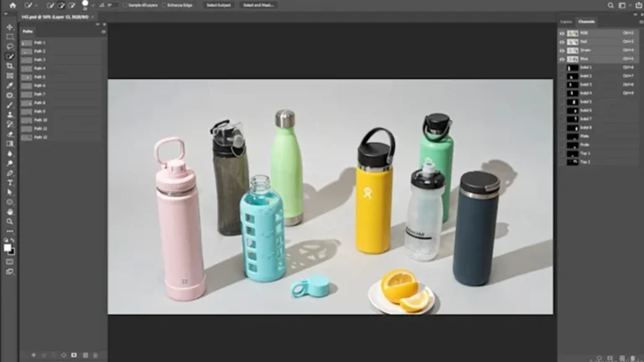Select the Move tool
644x362 pixels.
[10, 27]
